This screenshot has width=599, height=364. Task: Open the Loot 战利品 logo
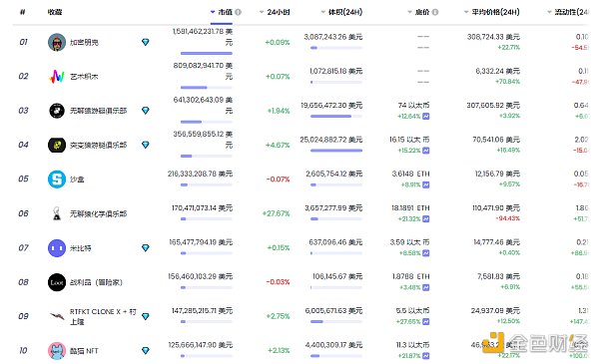[x=57, y=282]
